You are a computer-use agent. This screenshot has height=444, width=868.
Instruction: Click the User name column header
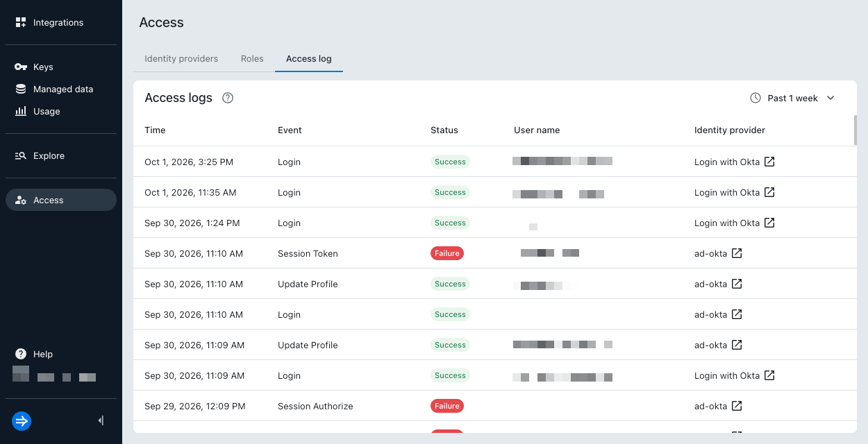point(537,130)
